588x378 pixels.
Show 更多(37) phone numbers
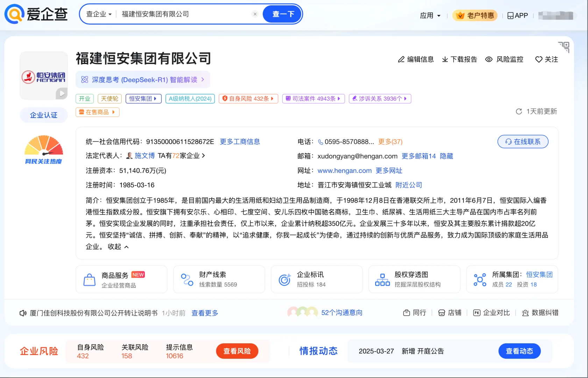point(390,142)
